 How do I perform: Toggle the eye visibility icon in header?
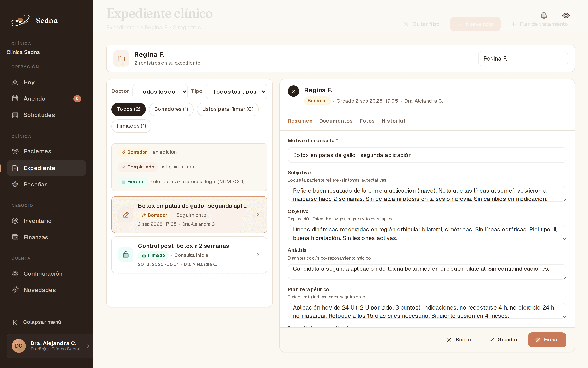tap(566, 16)
